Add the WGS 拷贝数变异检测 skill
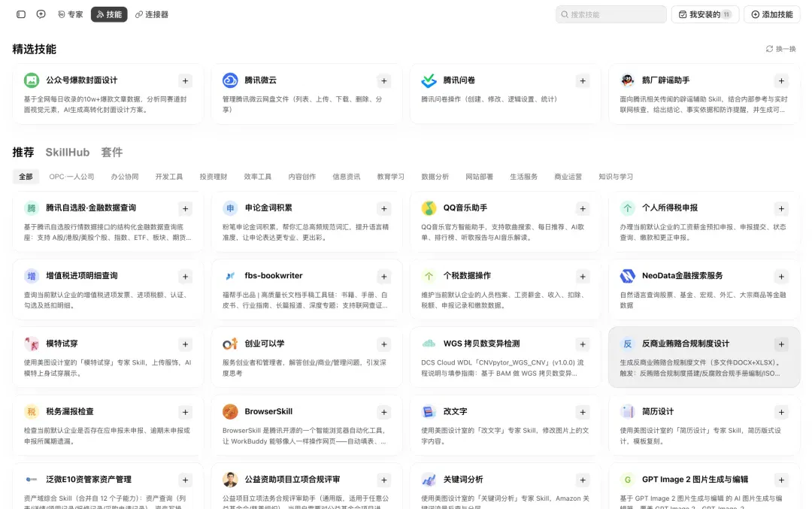The image size is (812, 509). coord(583,344)
